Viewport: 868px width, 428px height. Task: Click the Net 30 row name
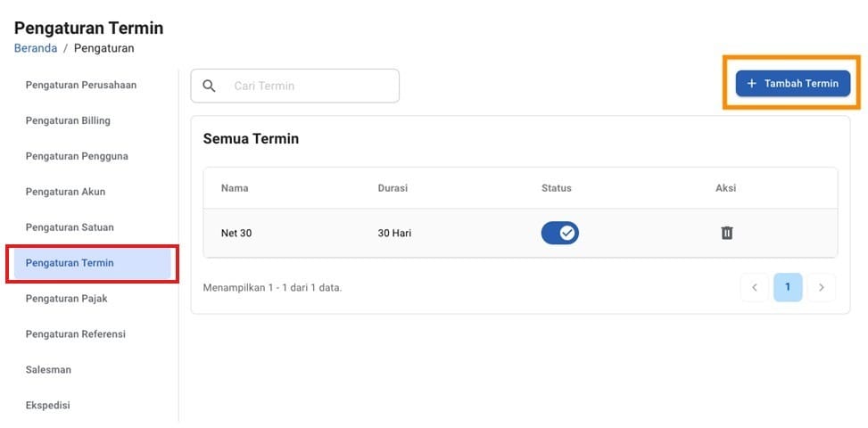(236, 234)
